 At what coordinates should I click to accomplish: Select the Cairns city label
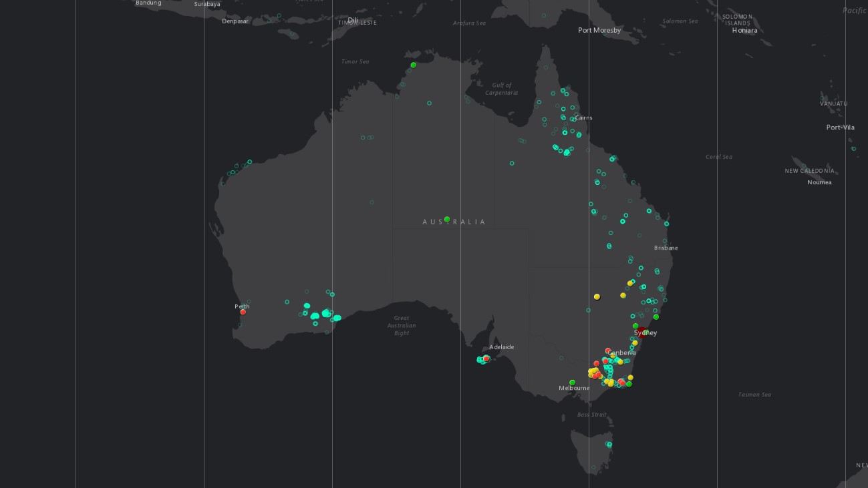583,117
